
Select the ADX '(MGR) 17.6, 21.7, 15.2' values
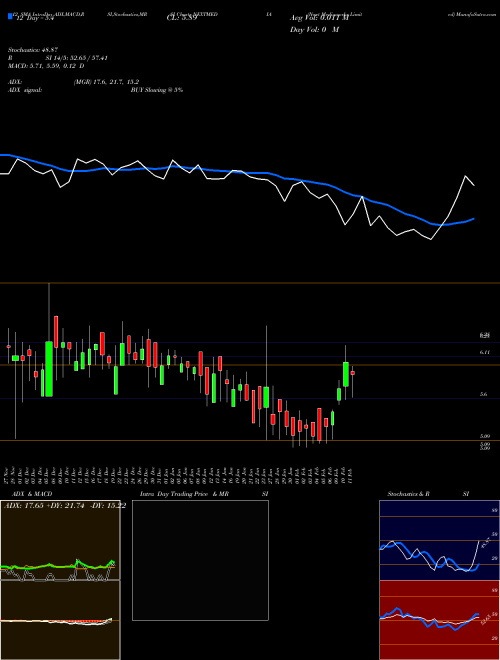106,82
